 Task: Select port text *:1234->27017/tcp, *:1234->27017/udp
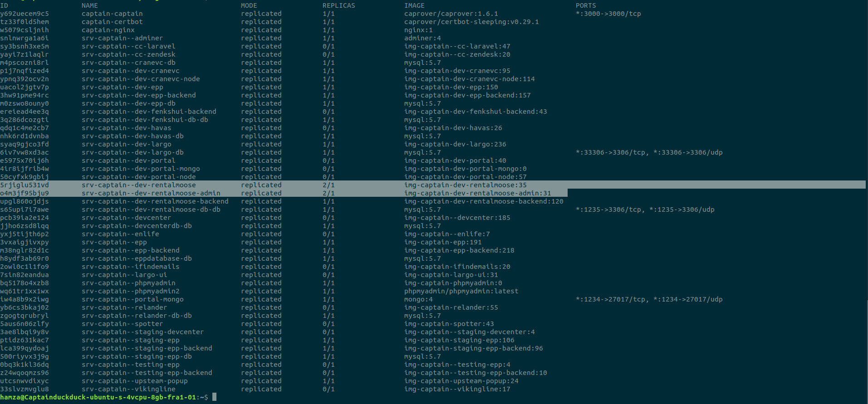649,299
